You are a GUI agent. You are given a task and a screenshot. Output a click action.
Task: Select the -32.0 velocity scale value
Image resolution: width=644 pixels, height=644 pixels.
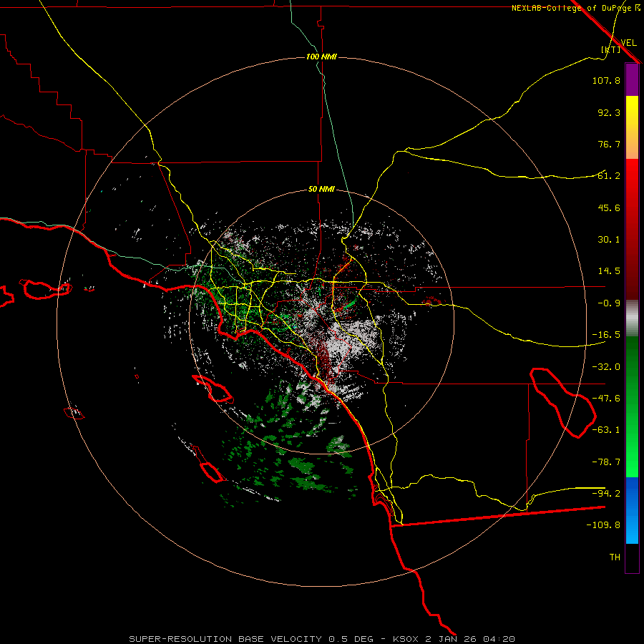[606, 367]
